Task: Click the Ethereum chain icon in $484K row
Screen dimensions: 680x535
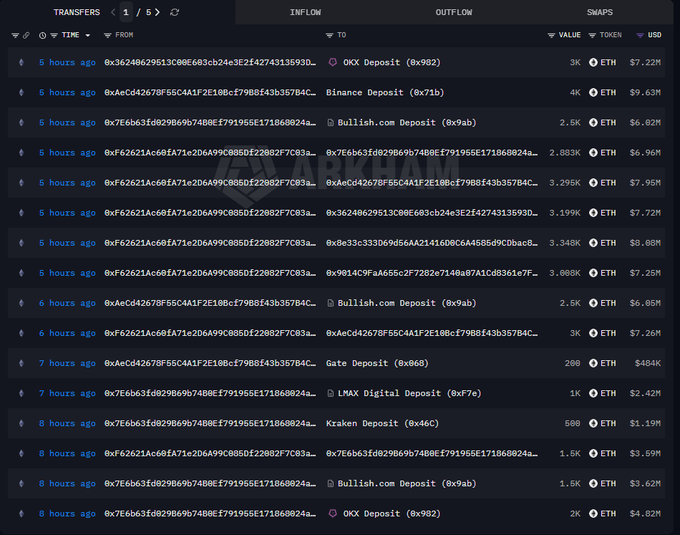Action: click(x=21, y=363)
